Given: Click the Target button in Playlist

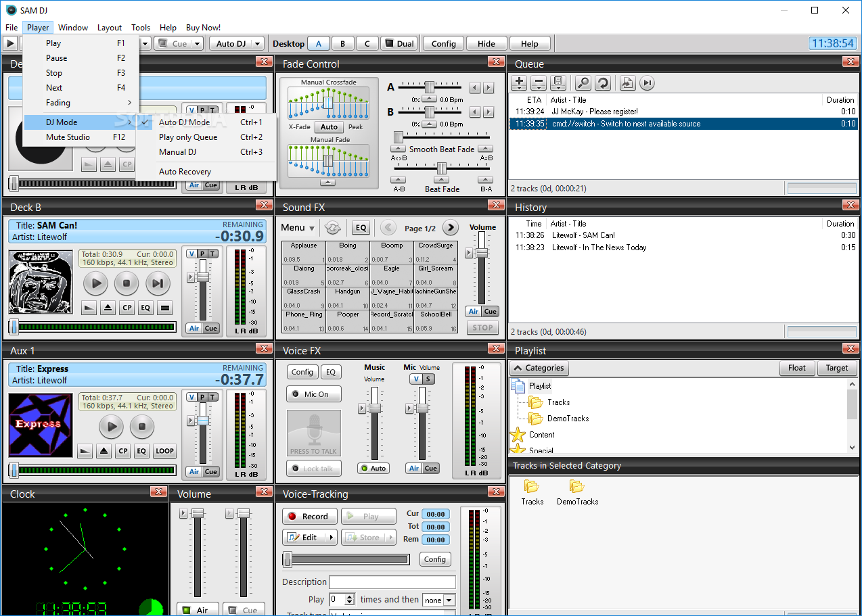Looking at the screenshot, I should [837, 368].
